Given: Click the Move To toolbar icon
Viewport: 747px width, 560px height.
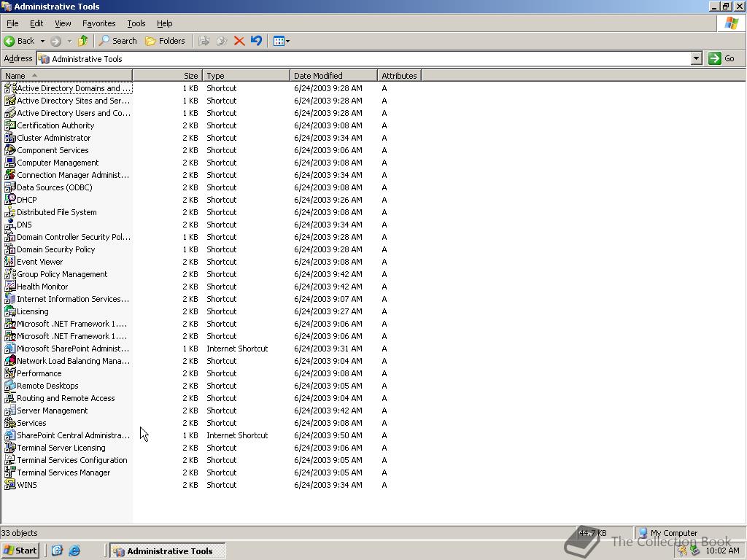Looking at the screenshot, I should pyautogui.click(x=204, y=41).
